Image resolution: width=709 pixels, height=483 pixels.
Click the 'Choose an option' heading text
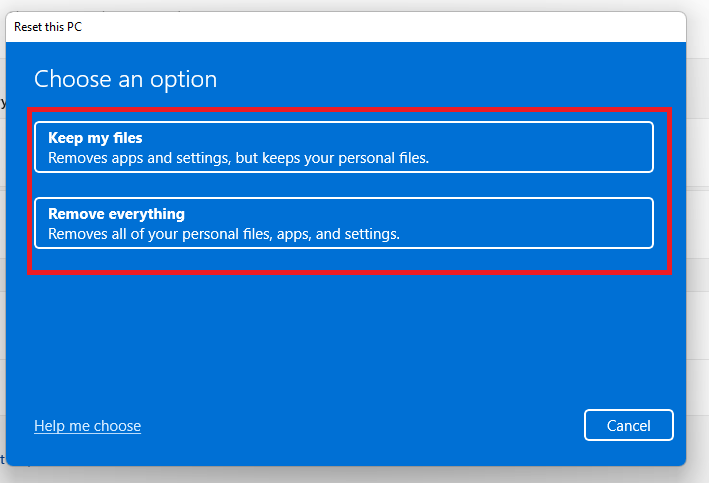click(126, 80)
